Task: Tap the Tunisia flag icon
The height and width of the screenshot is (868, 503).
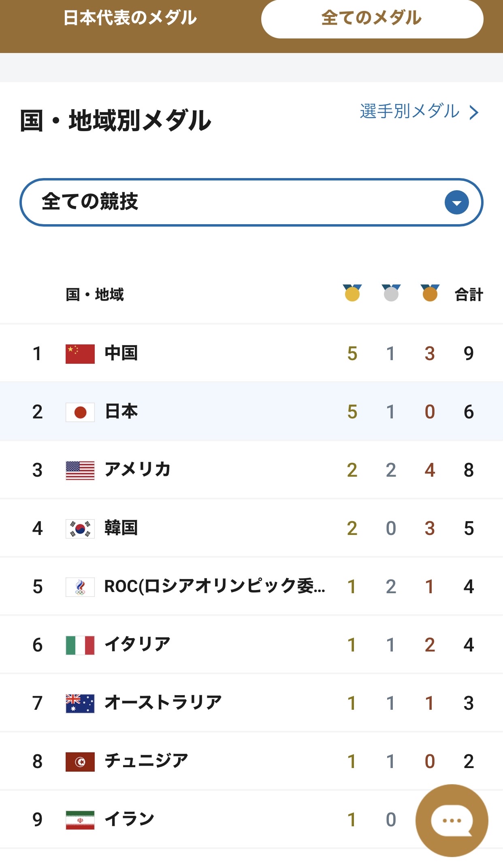Action: [x=80, y=762]
